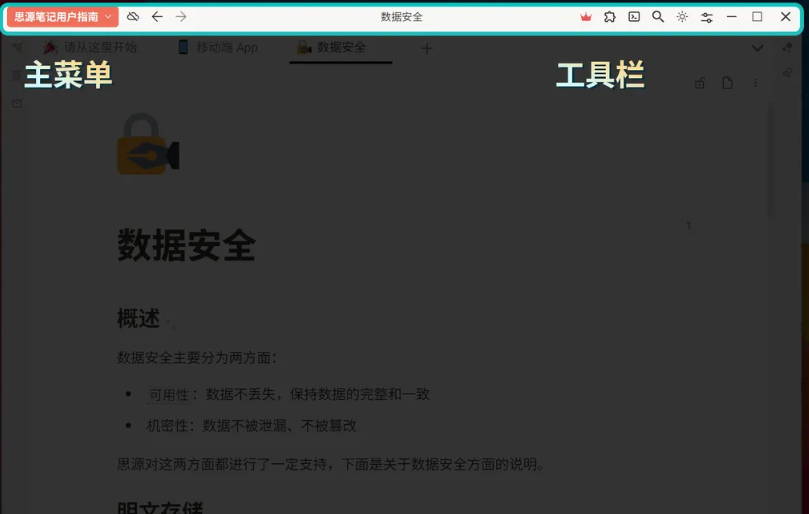The height and width of the screenshot is (514, 809).
Task: Expand the tab list chevron
Action: [757, 49]
